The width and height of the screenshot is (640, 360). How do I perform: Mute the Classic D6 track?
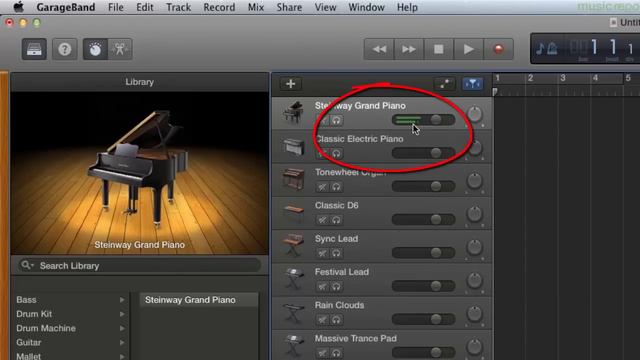pyautogui.click(x=322, y=220)
